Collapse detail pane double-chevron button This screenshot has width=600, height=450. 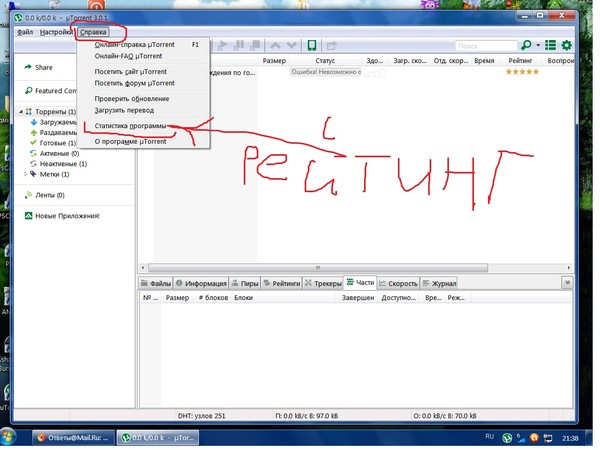tap(567, 282)
